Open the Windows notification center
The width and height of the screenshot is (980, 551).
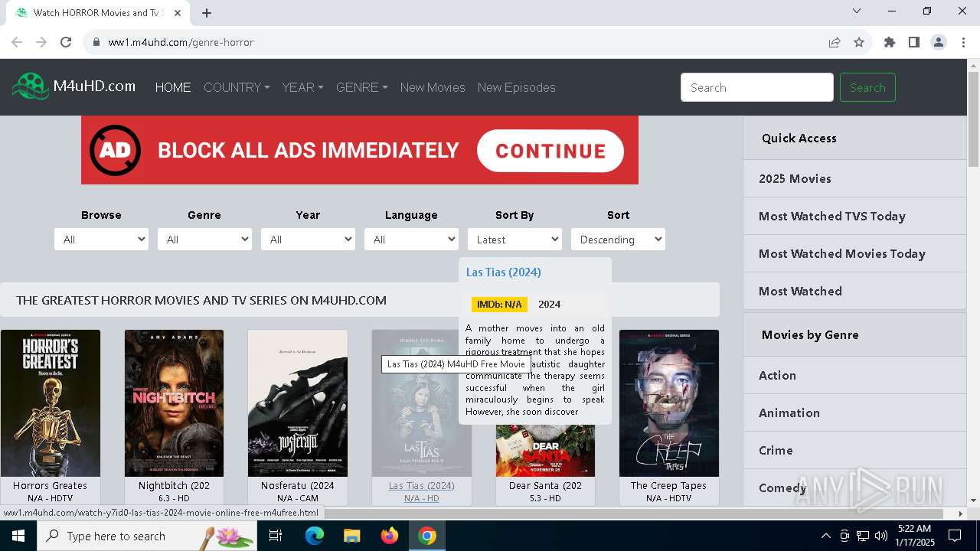click(955, 536)
